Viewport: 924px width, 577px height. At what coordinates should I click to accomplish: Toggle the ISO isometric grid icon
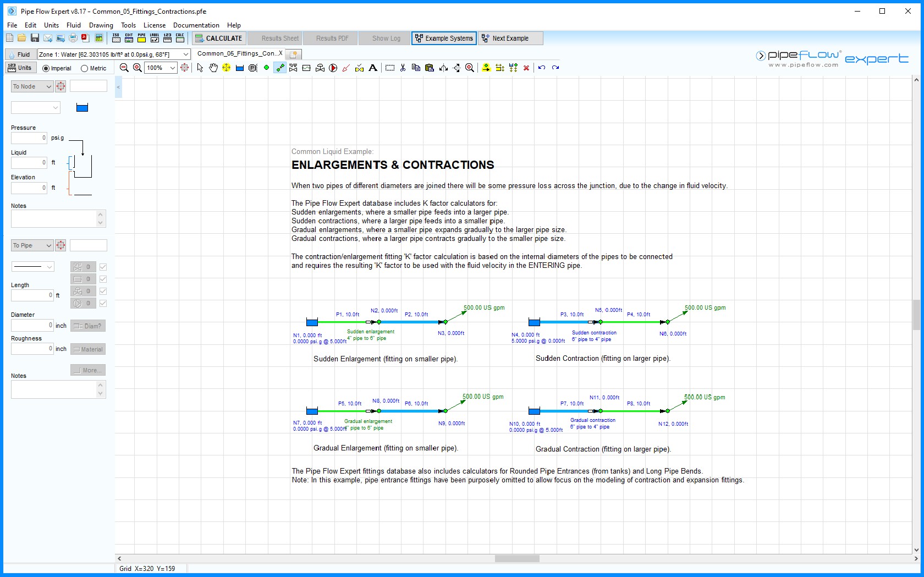point(116,38)
